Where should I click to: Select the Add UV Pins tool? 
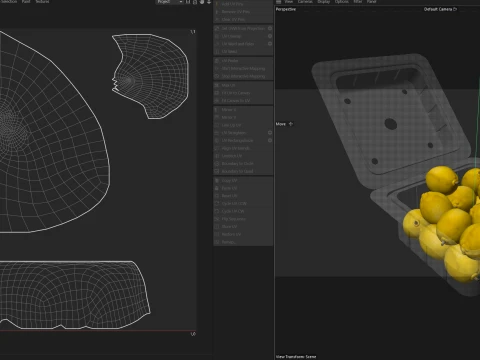pos(243,4)
